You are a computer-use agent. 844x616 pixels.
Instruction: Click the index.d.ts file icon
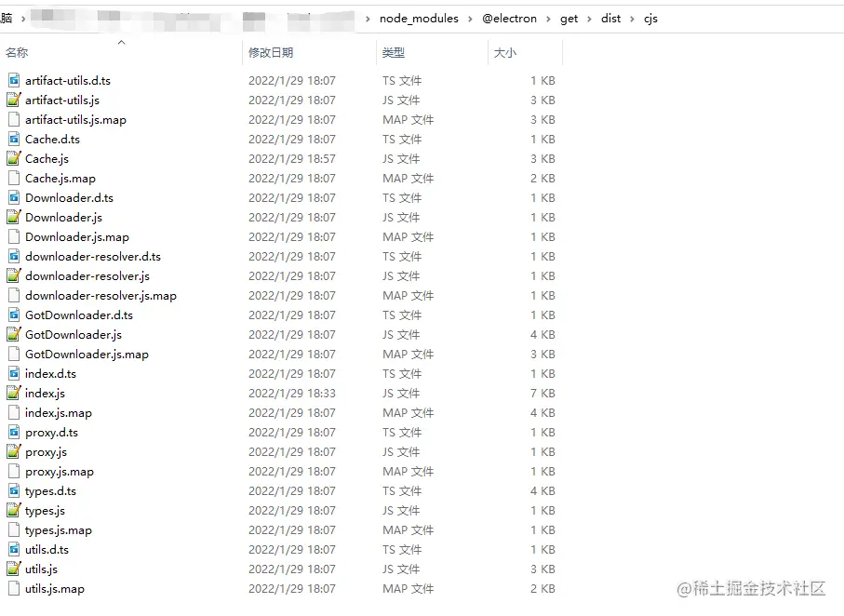[x=14, y=374]
